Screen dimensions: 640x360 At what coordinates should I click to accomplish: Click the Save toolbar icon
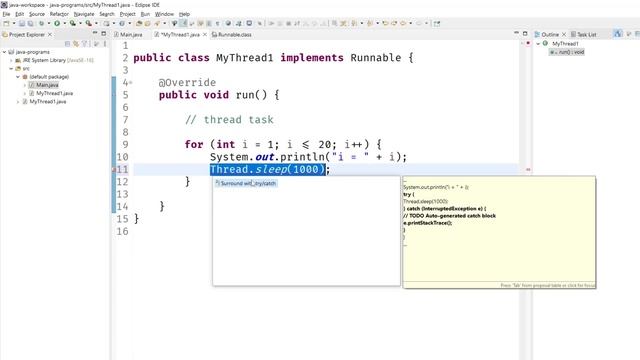click(x=22, y=23)
